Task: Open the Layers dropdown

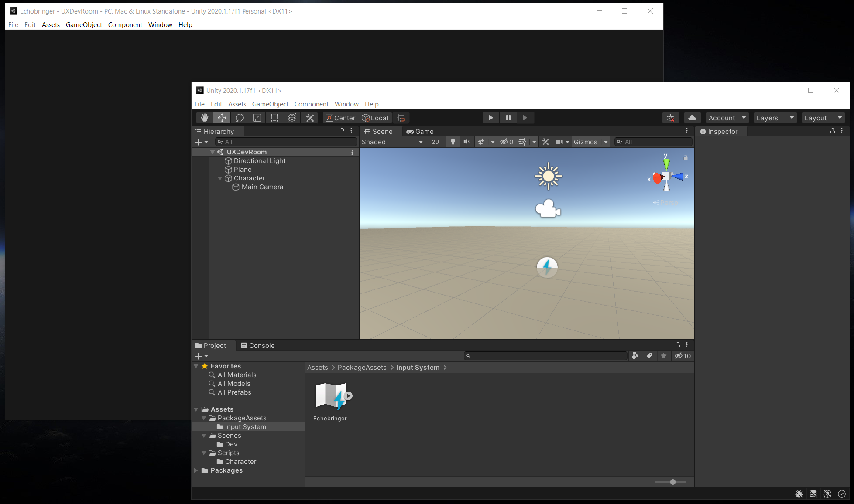Action: click(x=775, y=118)
